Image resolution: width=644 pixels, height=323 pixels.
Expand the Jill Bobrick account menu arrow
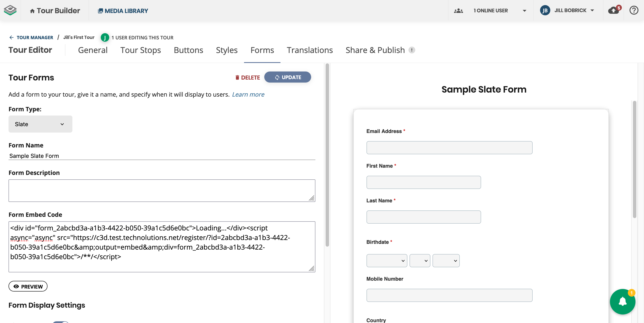click(592, 10)
